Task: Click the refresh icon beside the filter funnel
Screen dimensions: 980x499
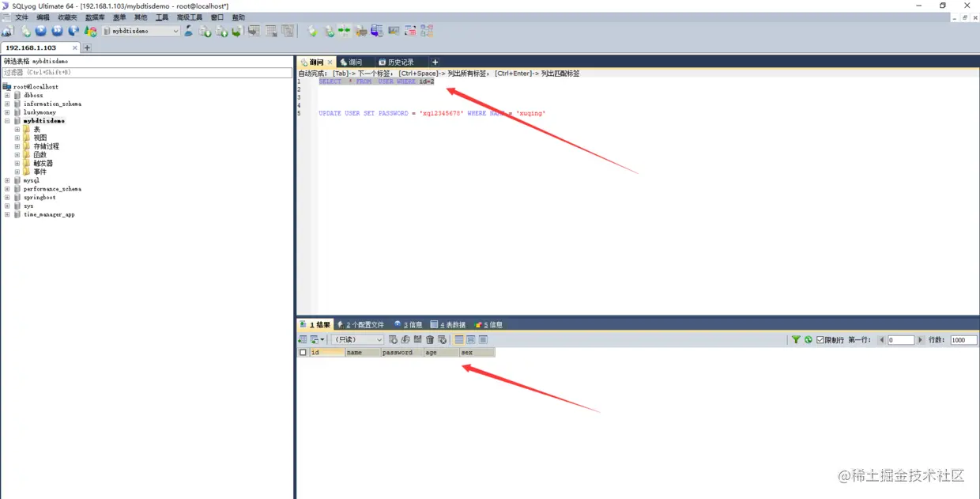Action: coord(808,339)
